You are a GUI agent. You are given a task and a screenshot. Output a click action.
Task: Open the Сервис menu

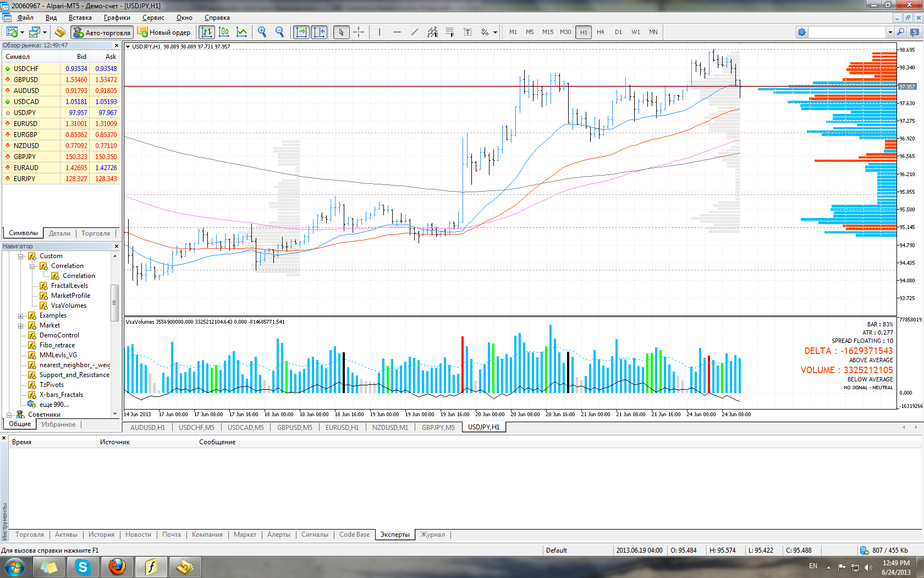coord(153,18)
